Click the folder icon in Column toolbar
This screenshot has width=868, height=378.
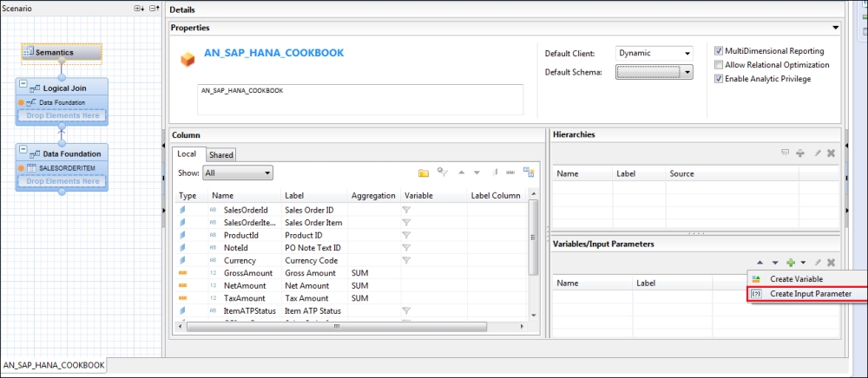(424, 173)
